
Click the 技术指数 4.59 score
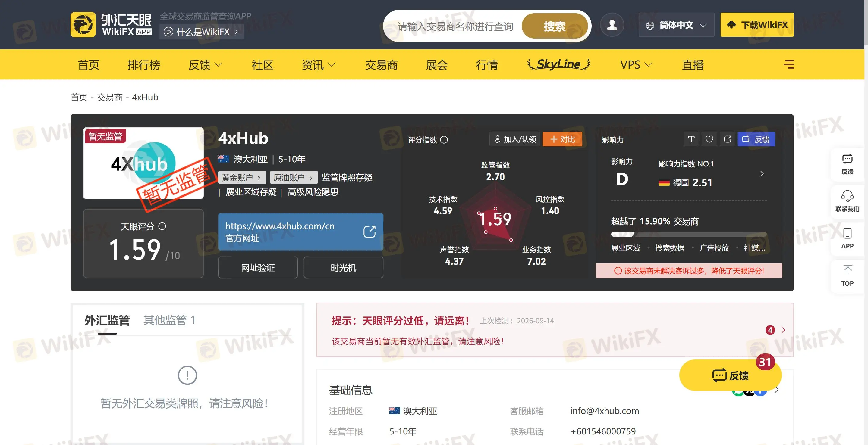coord(443,205)
